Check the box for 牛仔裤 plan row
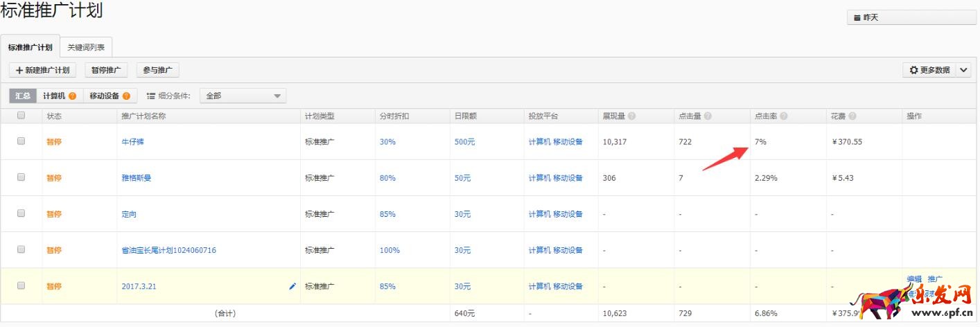 [21, 141]
